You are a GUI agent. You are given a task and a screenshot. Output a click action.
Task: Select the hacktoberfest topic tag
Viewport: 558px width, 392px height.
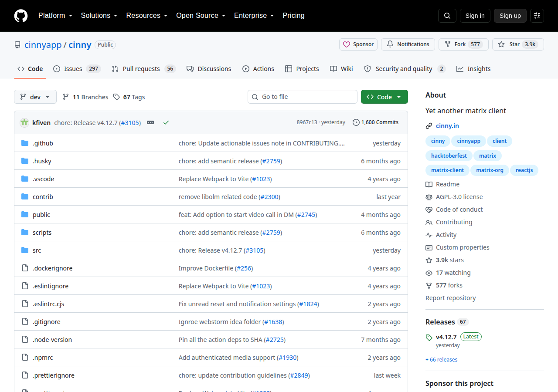tap(449, 155)
